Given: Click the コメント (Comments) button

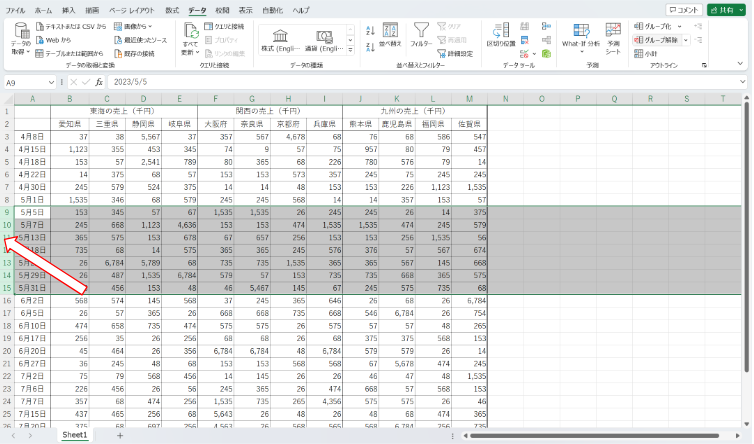Looking at the screenshot, I should click(x=683, y=9).
